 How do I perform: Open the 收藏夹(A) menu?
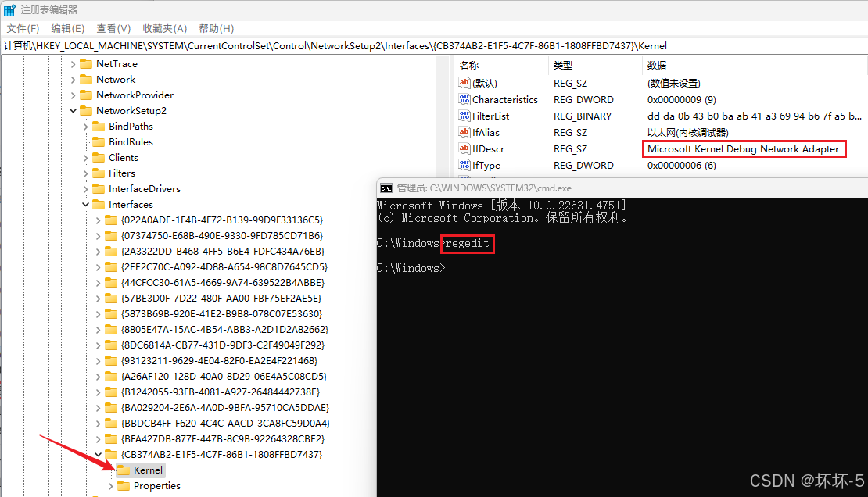(164, 28)
